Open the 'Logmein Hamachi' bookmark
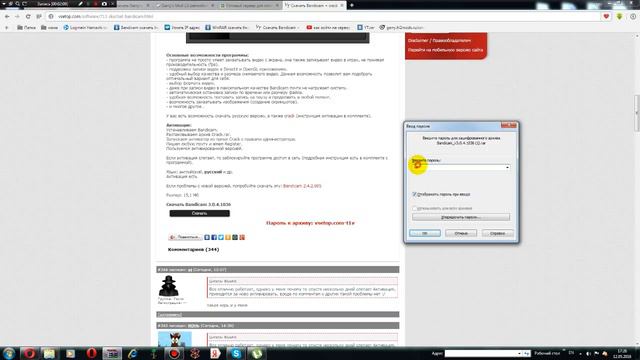The width and height of the screenshot is (640, 360). pyautogui.click(x=85, y=27)
